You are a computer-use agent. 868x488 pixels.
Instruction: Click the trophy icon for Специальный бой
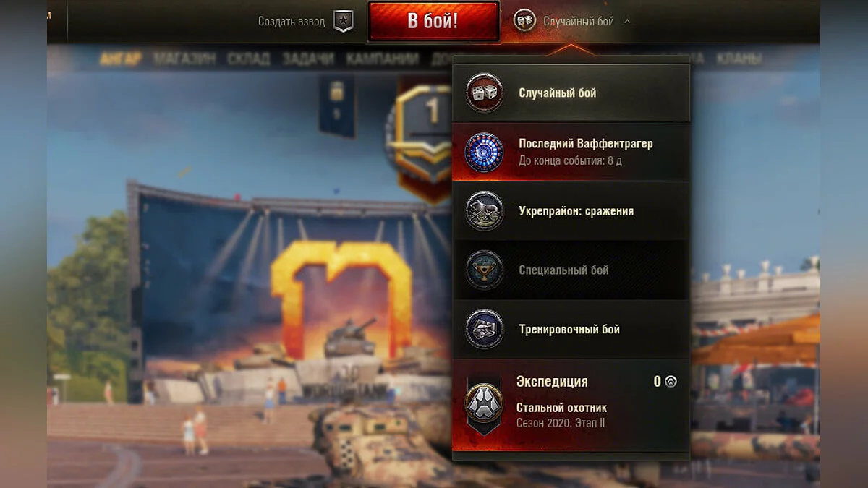484,270
